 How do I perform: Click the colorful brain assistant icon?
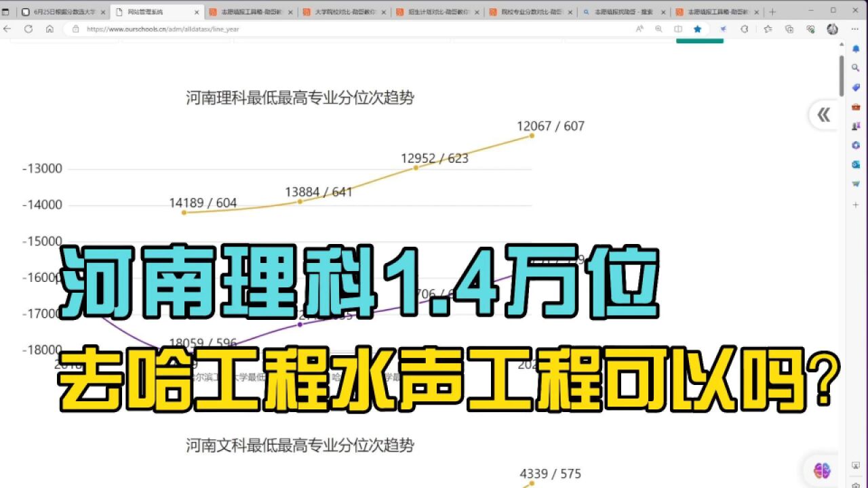pos(823,470)
